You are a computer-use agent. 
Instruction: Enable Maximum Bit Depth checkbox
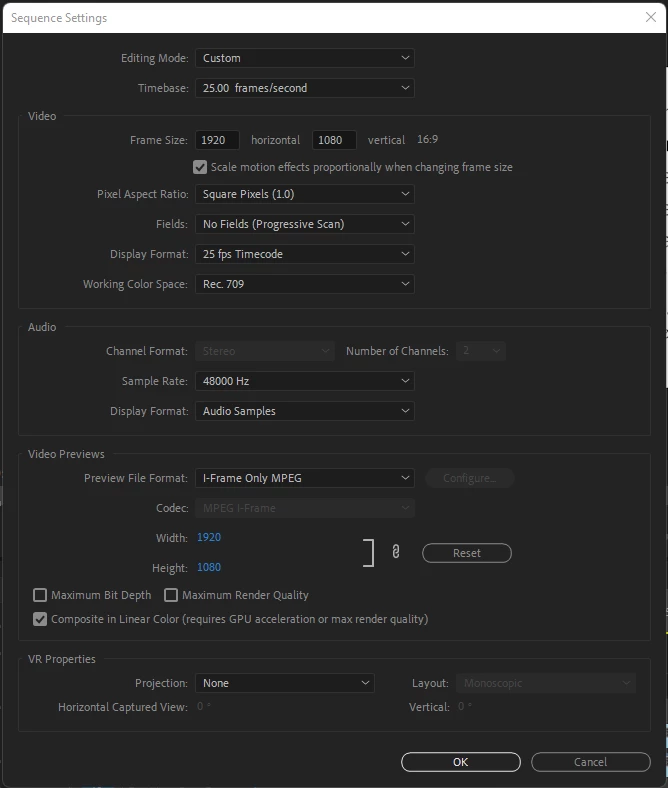coord(40,595)
